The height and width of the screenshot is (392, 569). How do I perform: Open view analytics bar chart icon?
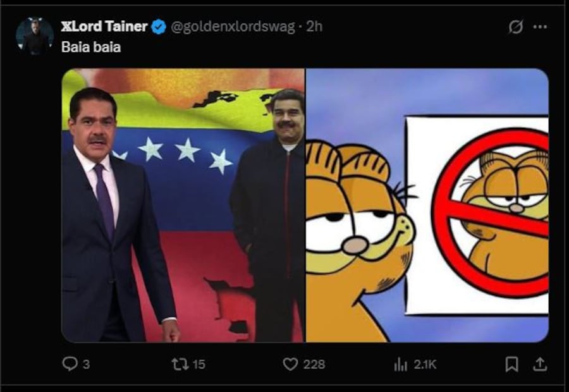pyautogui.click(x=401, y=364)
